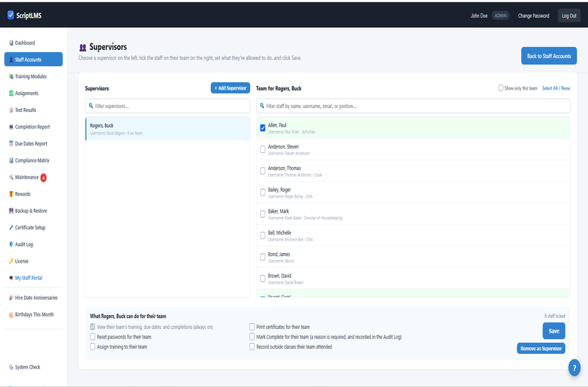Click the Test Results sidebar icon
Screen dimensions: 588x387
click(x=11, y=110)
